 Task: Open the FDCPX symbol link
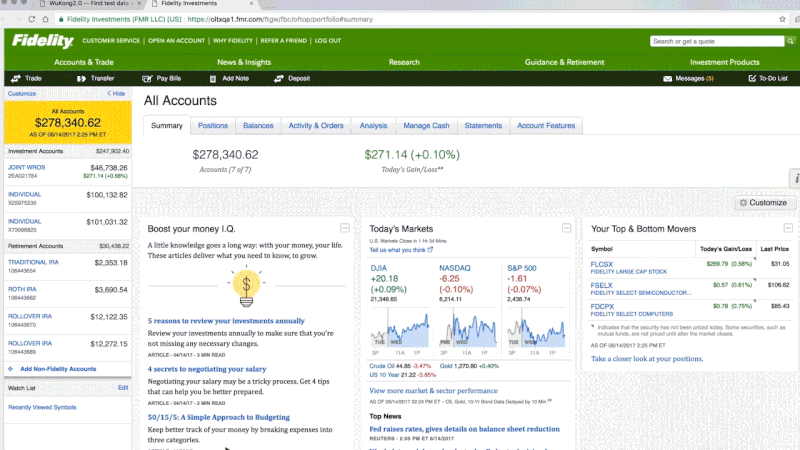pyautogui.click(x=602, y=307)
